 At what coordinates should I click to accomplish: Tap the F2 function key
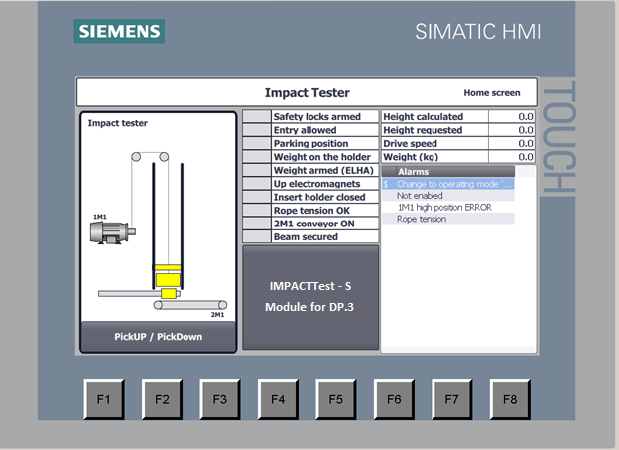coord(162,399)
